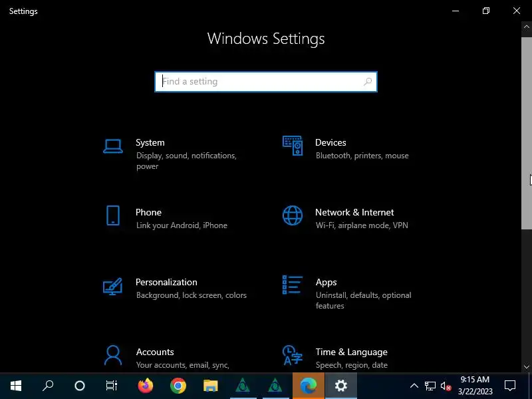Open taskbar search magnifier
This screenshot has height=399, width=532.
pos(48,386)
